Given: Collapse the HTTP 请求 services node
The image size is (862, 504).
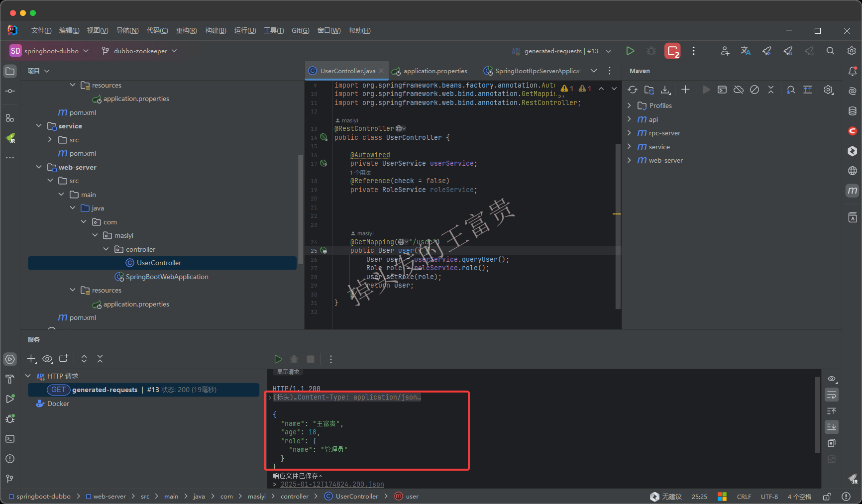Looking at the screenshot, I should pyautogui.click(x=28, y=376).
